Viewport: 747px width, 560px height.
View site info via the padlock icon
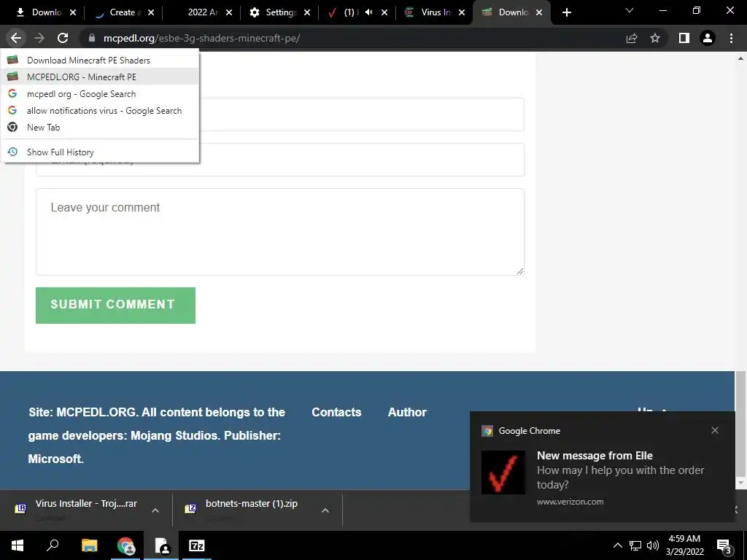(92, 38)
